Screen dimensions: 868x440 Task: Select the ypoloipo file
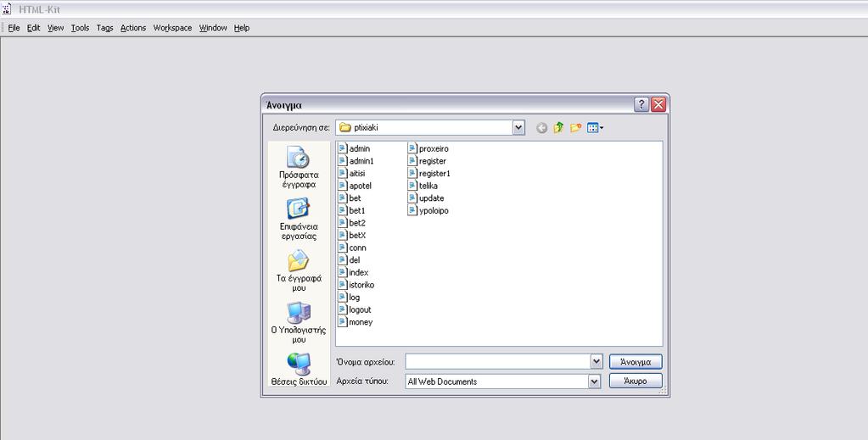[x=428, y=210]
